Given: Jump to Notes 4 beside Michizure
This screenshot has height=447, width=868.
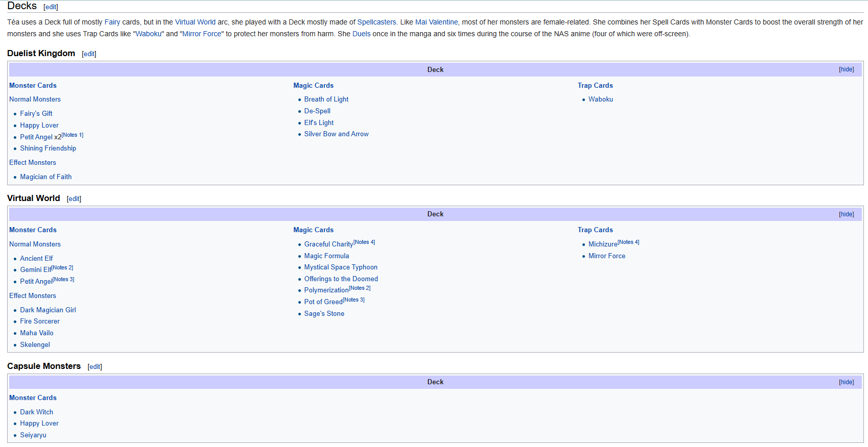Looking at the screenshot, I should click(628, 242).
